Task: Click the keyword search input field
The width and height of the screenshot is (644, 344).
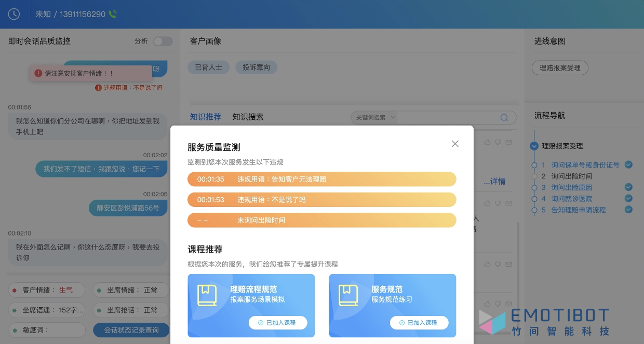Action: [x=447, y=118]
